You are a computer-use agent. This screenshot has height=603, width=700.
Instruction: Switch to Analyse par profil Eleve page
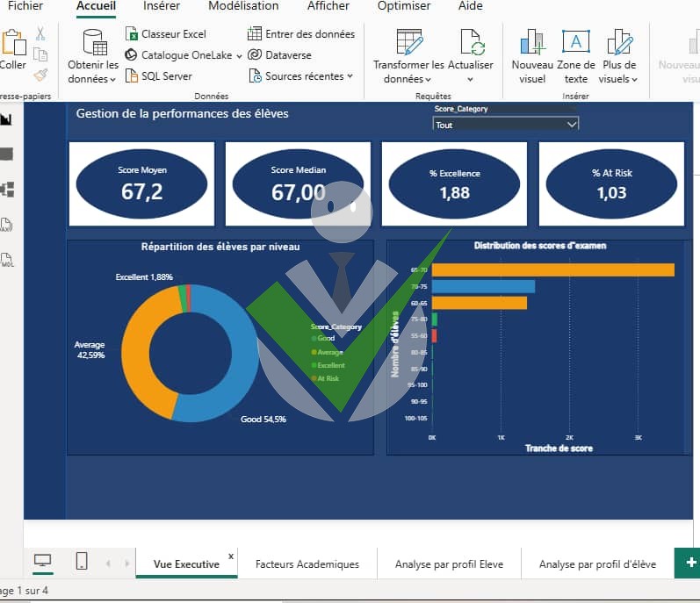[x=449, y=564]
